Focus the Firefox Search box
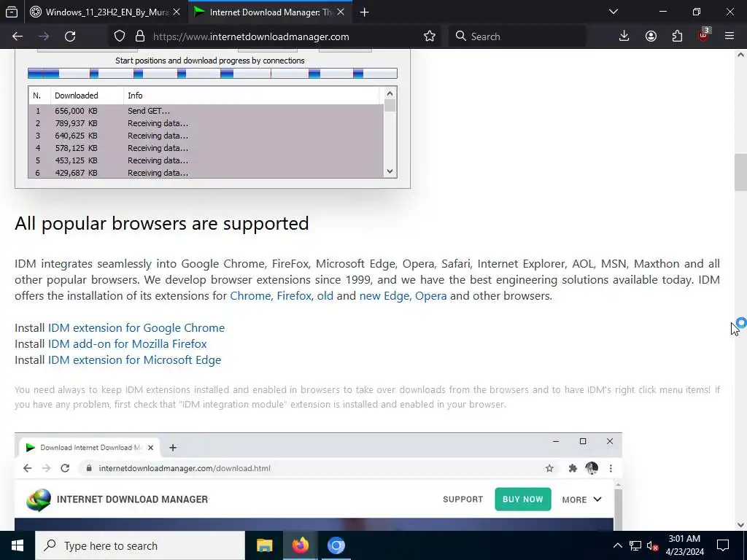This screenshot has width=747, height=560. click(517, 36)
